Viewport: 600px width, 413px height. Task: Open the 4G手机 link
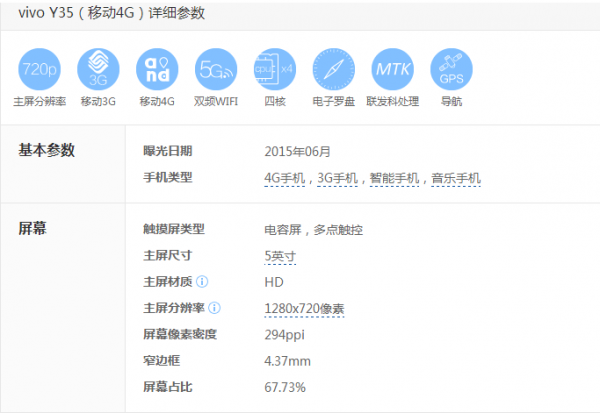coord(284,178)
